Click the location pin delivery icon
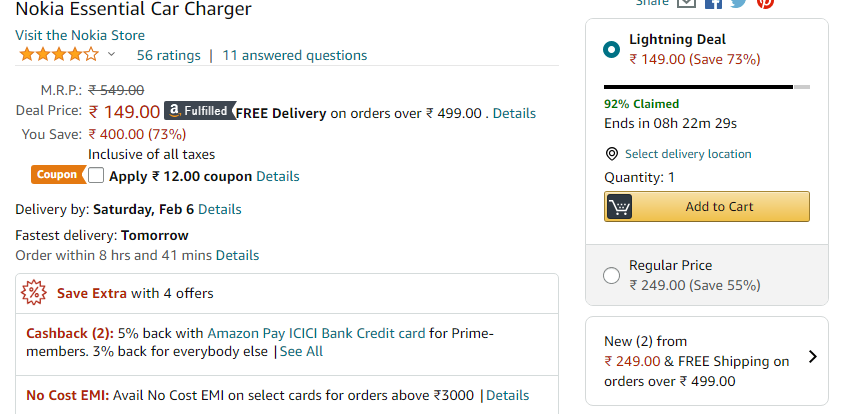This screenshot has width=841, height=414. pyautogui.click(x=612, y=154)
